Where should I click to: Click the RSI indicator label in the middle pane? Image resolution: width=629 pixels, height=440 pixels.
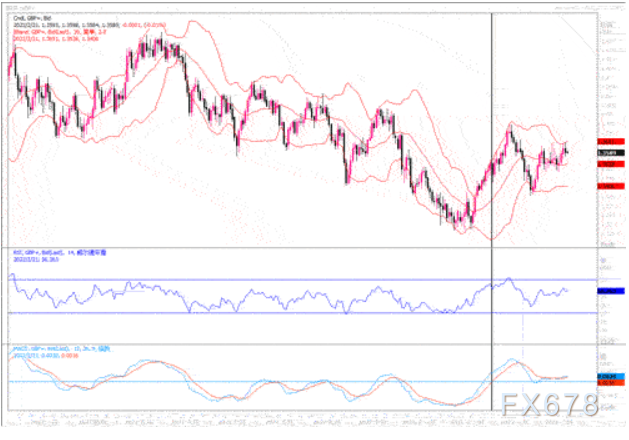[60, 253]
